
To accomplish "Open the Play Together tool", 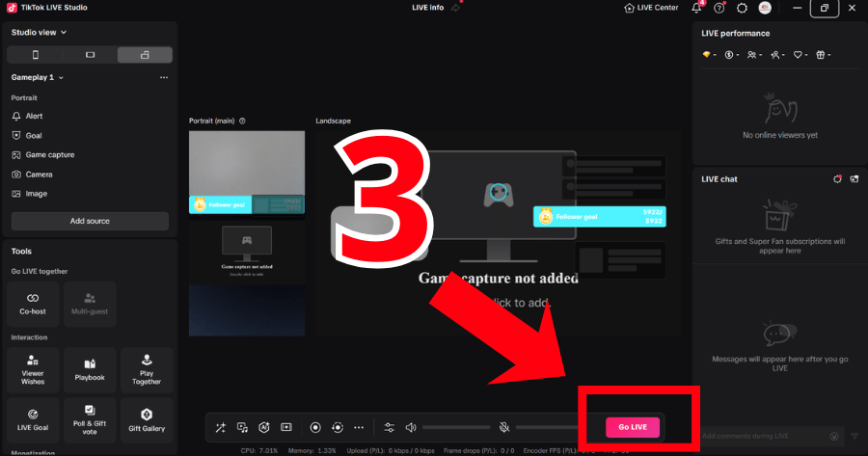I will click(147, 370).
